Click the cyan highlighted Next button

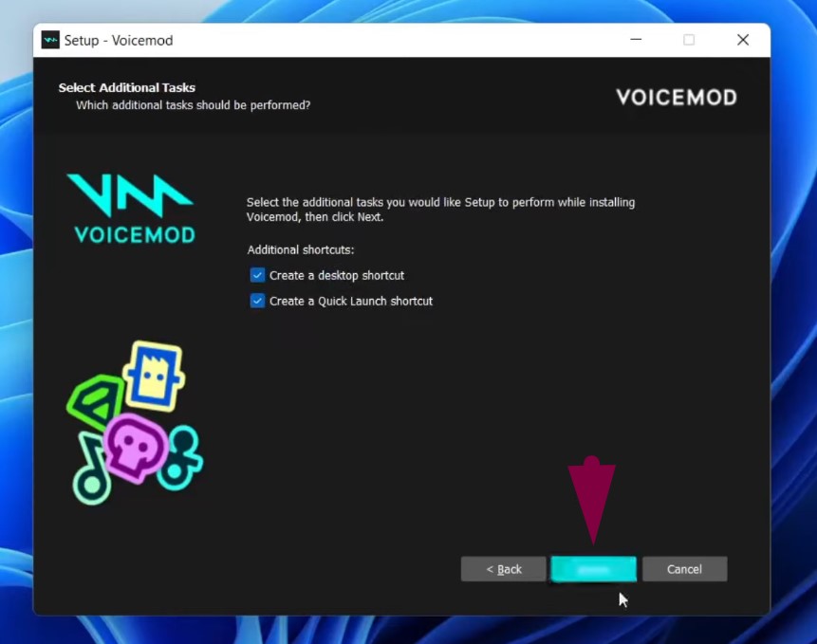pos(593,569)
